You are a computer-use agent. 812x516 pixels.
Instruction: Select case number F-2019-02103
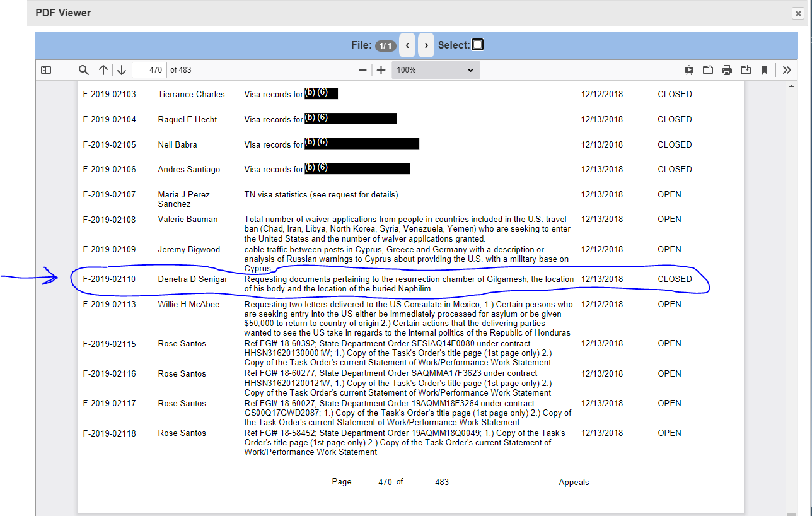109,95
